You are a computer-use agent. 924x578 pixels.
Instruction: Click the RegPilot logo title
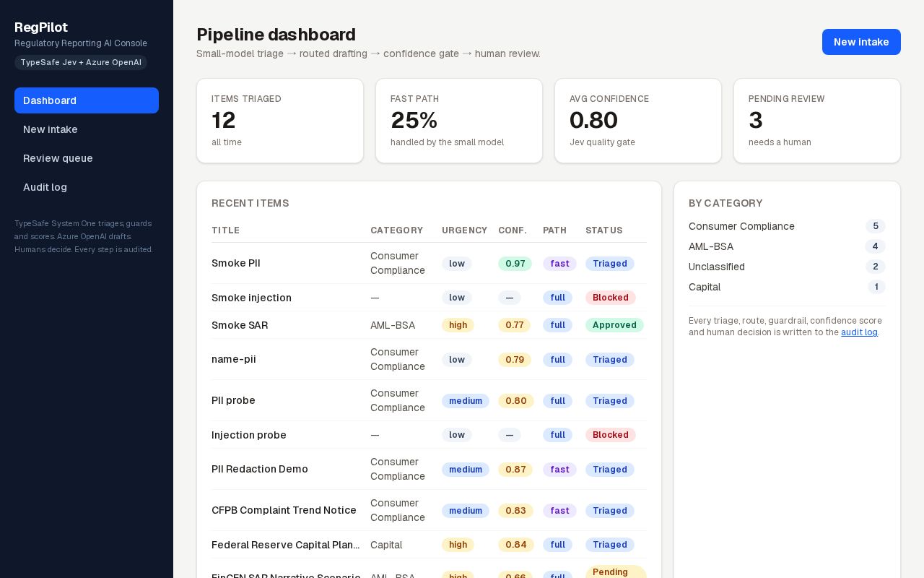tap(41, 27)
